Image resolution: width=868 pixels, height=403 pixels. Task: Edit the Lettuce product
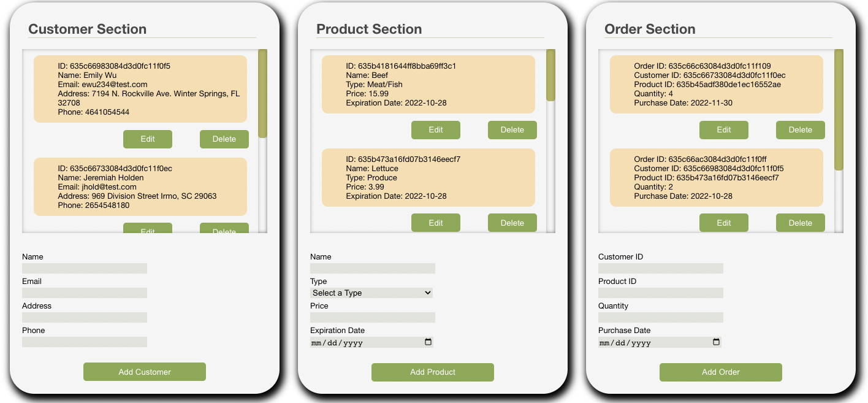pyautogui.click(x=436, y=223)
